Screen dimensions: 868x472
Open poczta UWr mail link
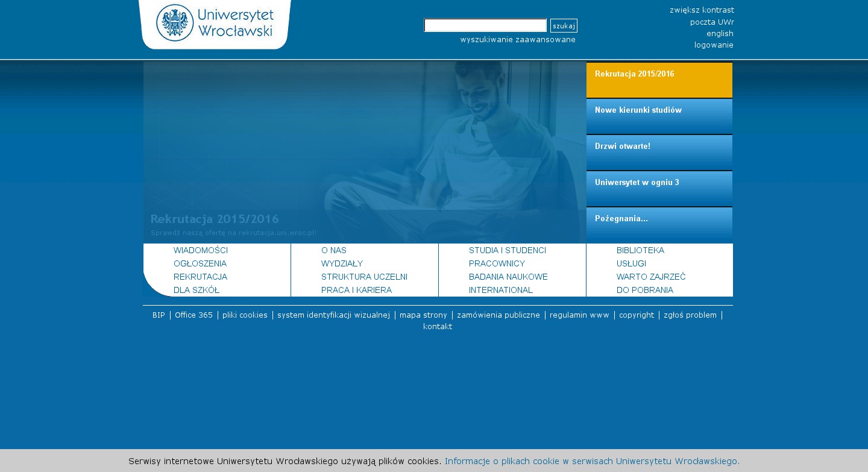tap(712, 22)
